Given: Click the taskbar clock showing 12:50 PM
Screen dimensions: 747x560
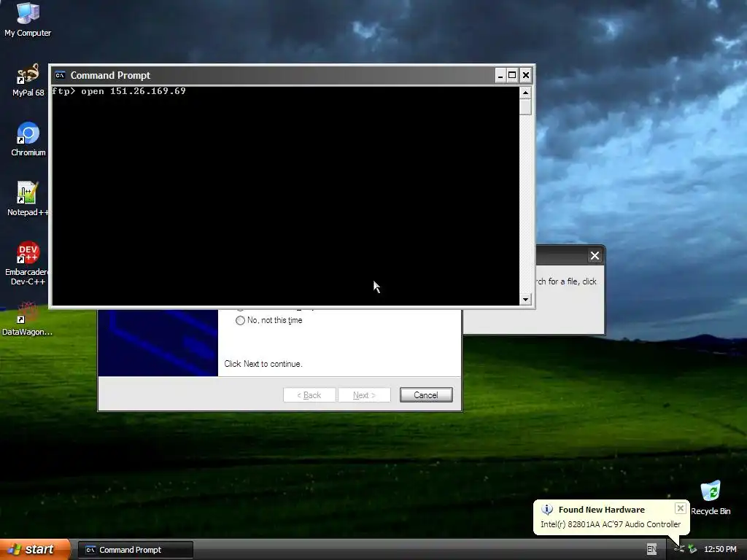Looking at the screenshot, I should pos(720,550).
